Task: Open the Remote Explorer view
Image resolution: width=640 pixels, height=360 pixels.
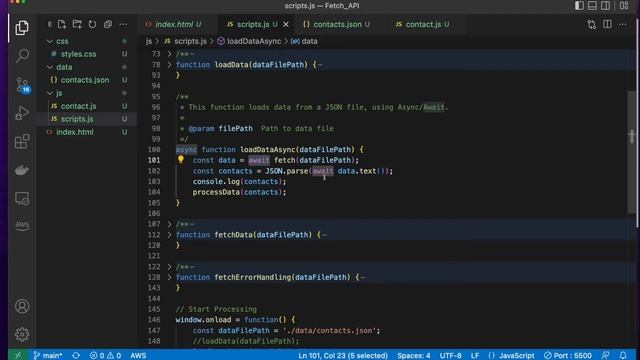Action: [x=22, y=199]
